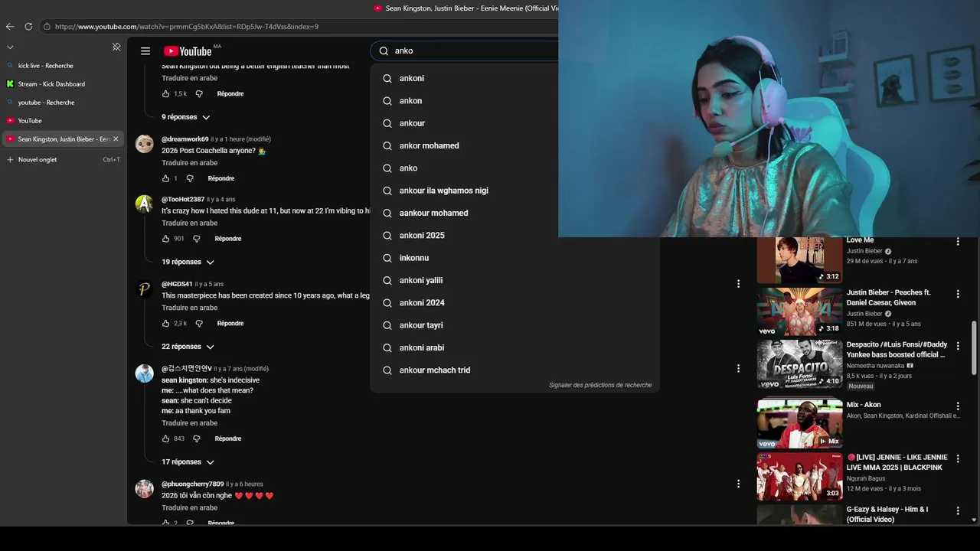Open more options for the @HGDS41 comment
980x551 pixels.
(738, 283)
